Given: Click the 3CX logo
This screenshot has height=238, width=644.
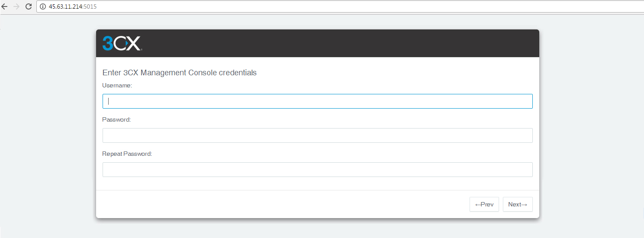Looking at the screenshot, I should point(122,43).
